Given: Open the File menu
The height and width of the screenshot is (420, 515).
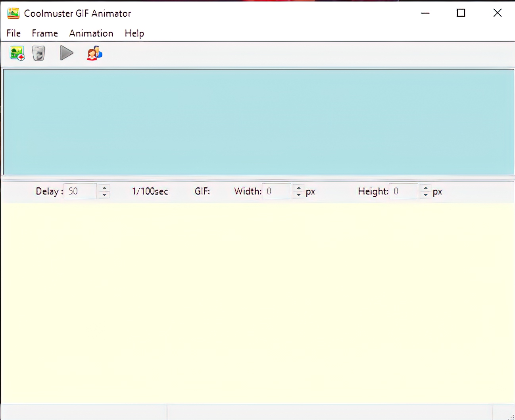Looking at the screenshot, I should click(13, 33).
